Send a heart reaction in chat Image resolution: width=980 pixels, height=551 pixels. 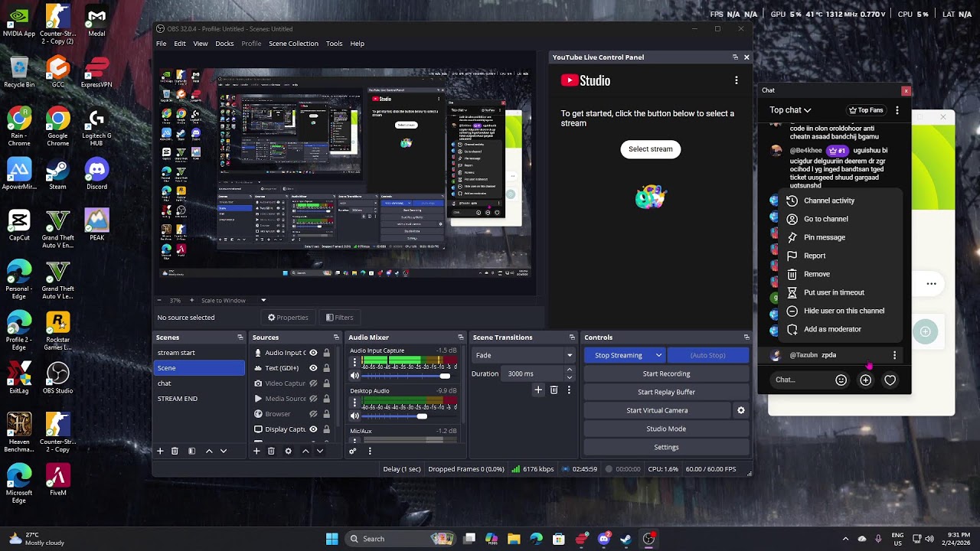point(890,380)
